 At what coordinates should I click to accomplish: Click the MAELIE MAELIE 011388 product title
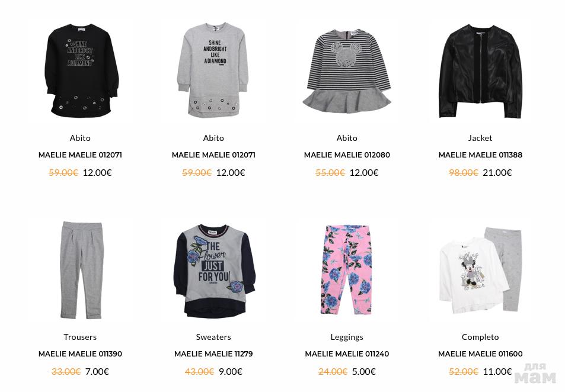pos(480,155)
